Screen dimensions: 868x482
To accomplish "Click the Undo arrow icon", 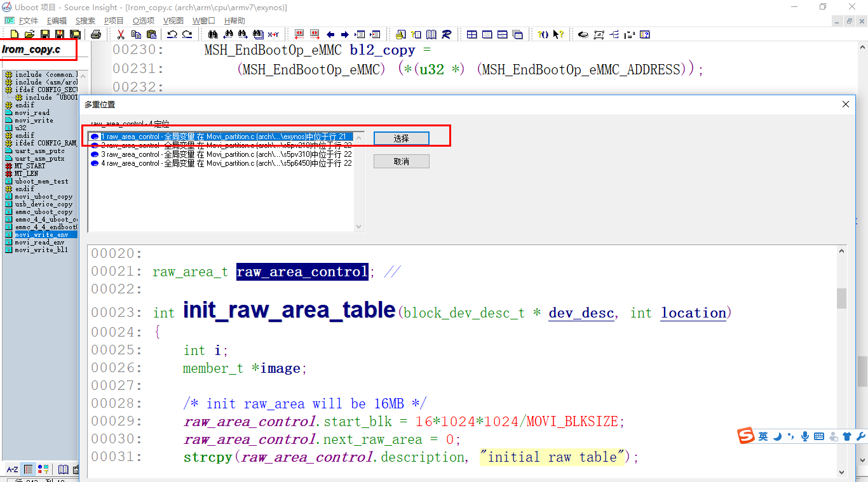I will pos(172,34).
